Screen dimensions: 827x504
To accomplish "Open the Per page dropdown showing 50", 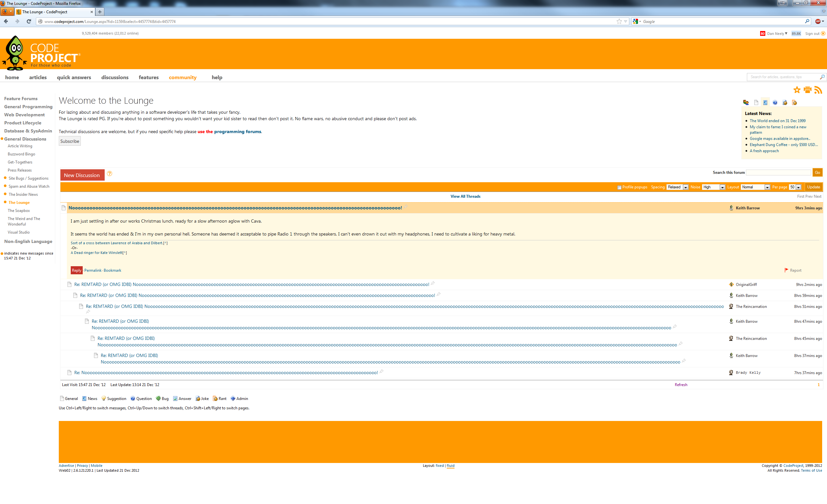I will 795,187.
